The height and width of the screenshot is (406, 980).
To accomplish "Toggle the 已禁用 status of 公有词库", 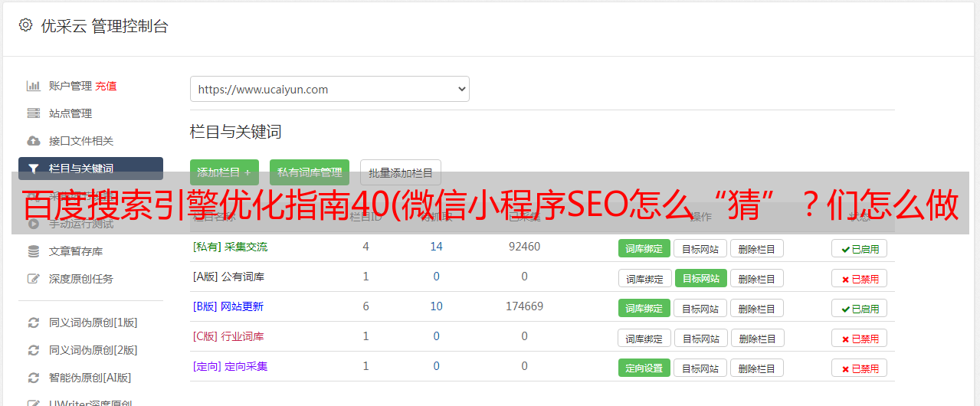I will (x=860, y=278).
